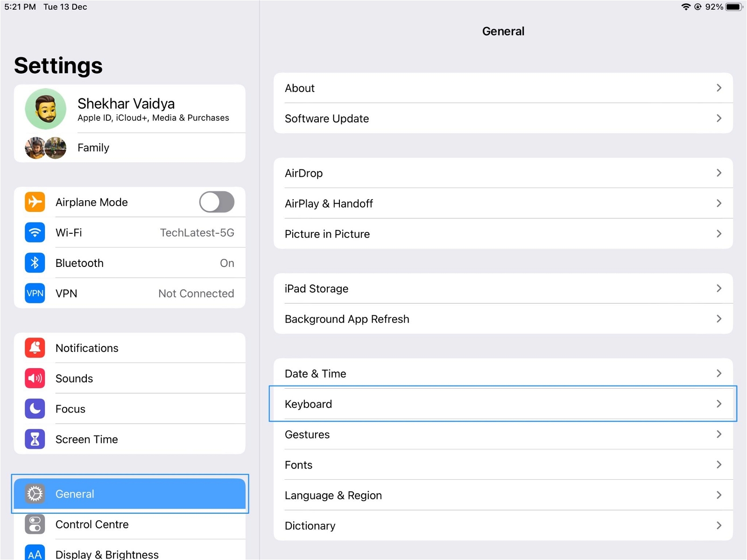
Task: Toggle the Airplane Mode switch
Action: coord(217,202)
